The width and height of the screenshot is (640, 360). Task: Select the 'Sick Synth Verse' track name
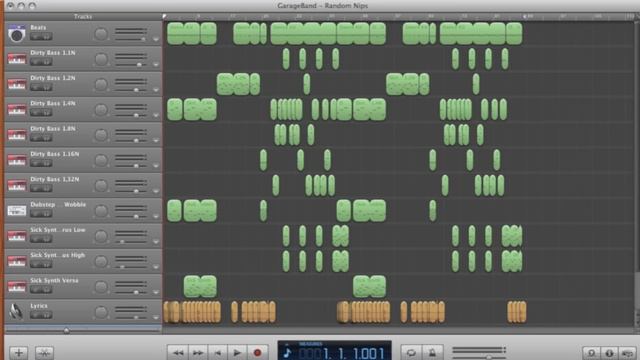(54, 280)
